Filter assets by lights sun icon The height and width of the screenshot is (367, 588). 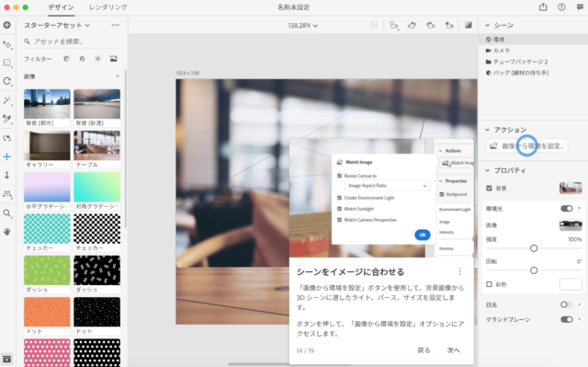point(98,59)
